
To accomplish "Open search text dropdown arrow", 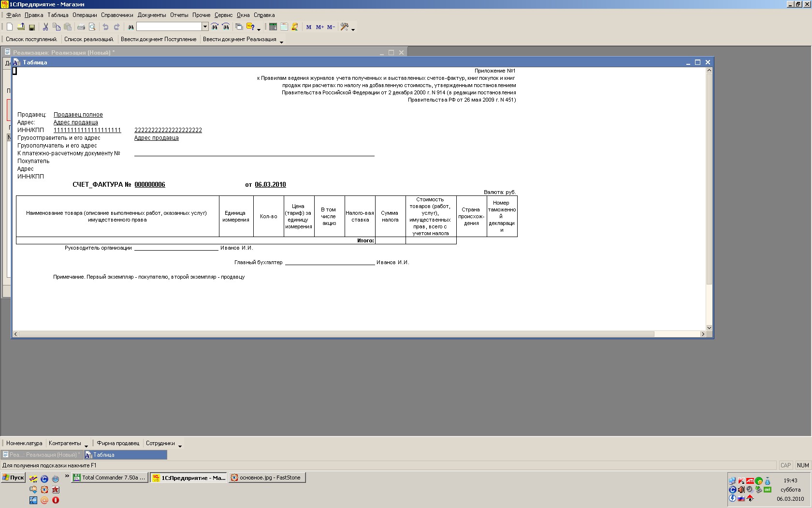I will click(205, 27).
